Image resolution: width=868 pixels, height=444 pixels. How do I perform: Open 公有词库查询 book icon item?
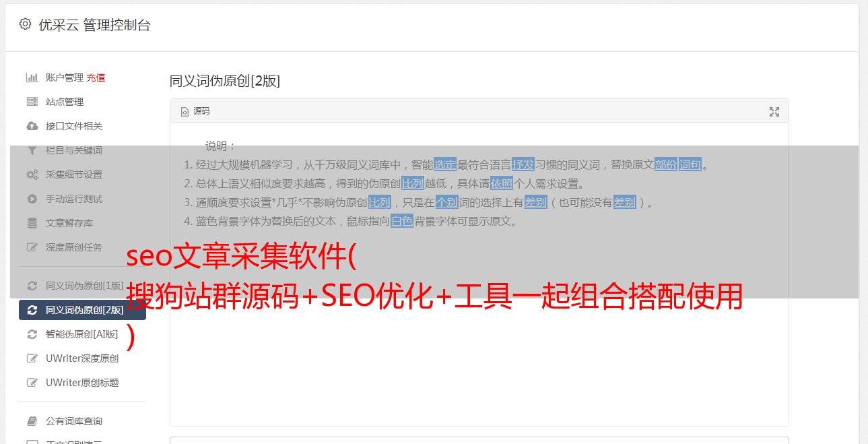[x=82, y=421]
